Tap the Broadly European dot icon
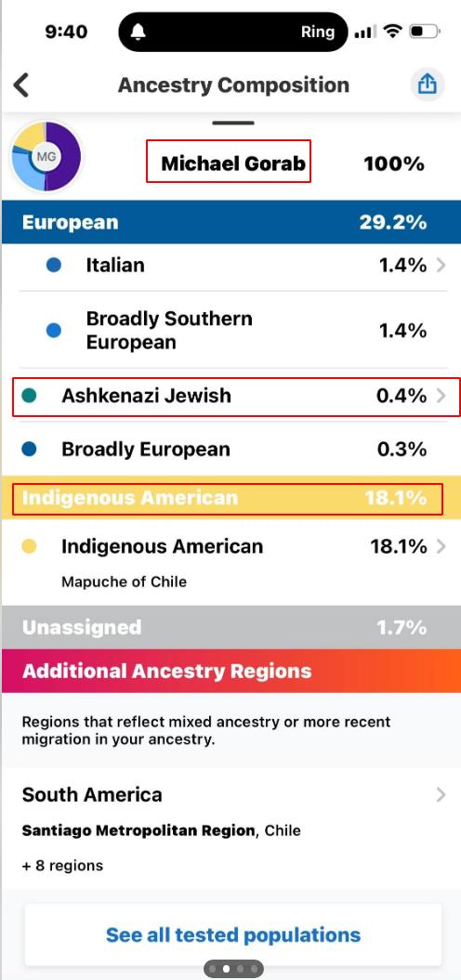 point(29,450)
